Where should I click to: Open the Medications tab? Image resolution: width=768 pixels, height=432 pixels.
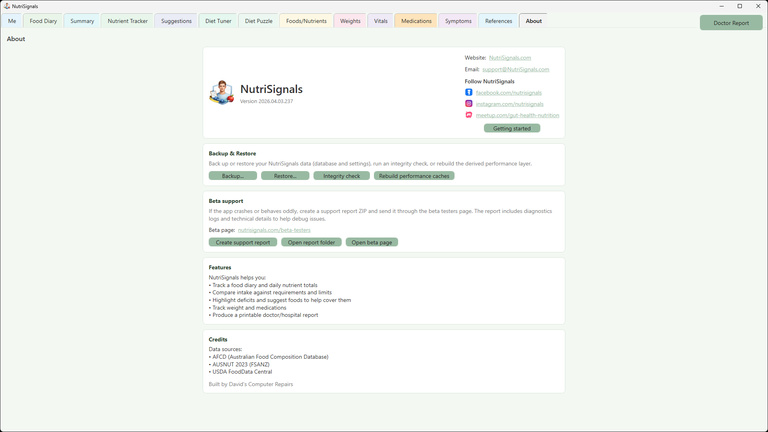[416, 21]
